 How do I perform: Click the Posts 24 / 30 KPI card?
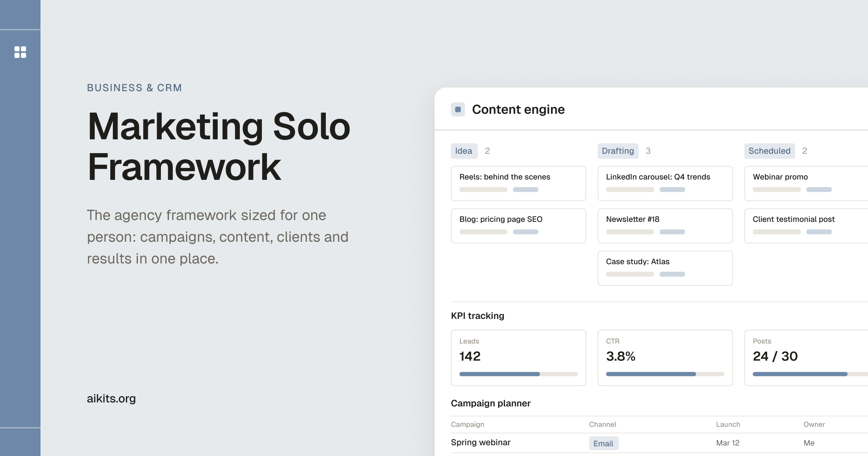coord(806,358)
